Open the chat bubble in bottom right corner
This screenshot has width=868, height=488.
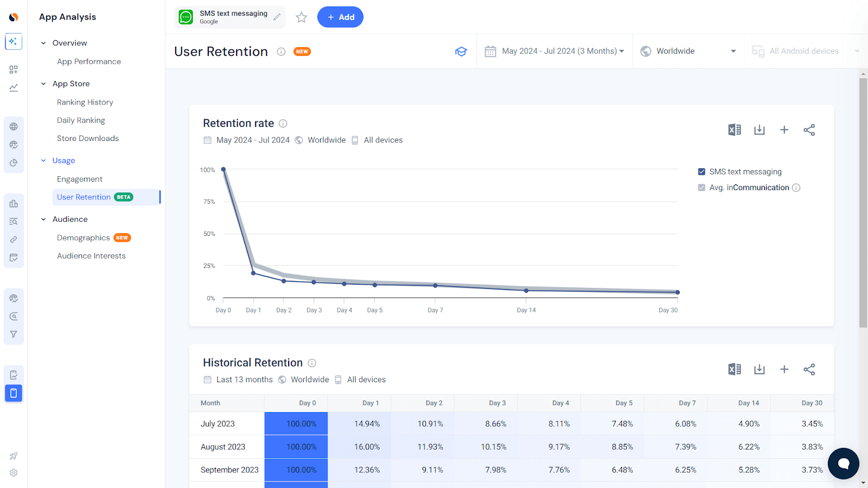pos(843,464)
